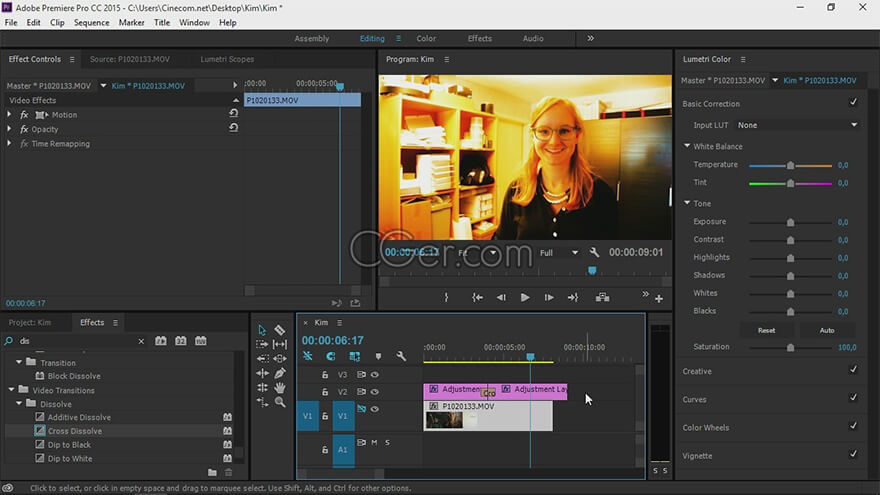Open the Color Wheels section
The image size is (880, 495).
pos(705,428)
